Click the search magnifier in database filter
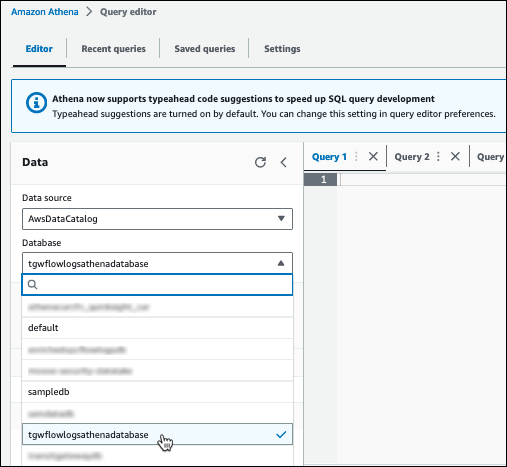Viewport: 507px width, 467px height. pos(32,284)
